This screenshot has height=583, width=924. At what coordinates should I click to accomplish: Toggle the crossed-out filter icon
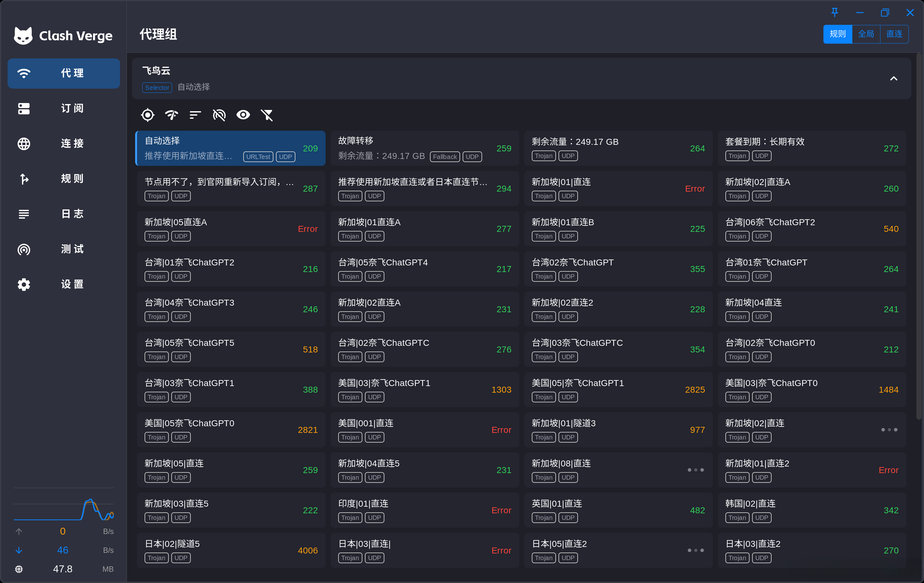(x=267, y=115)
